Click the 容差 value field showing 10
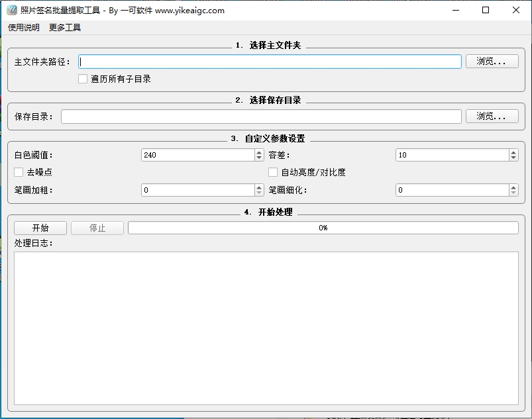 pyautogui.click(x=452, y=156)
